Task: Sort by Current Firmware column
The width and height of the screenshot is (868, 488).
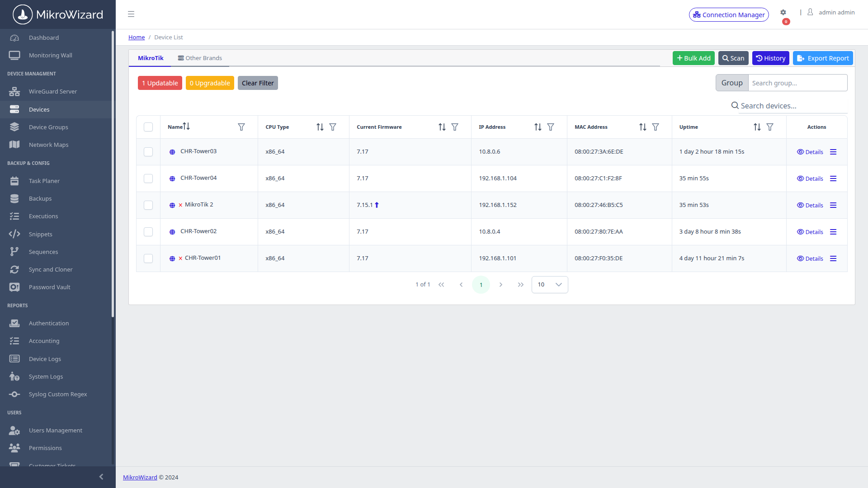Action: click(442, 127)
